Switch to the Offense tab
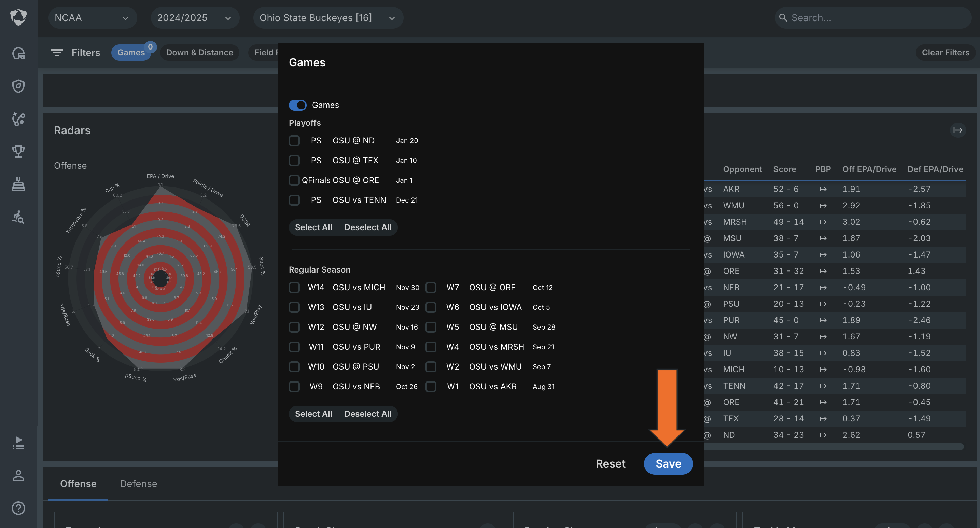The width and height of the screenshot is (980, 528). [79, 484]
